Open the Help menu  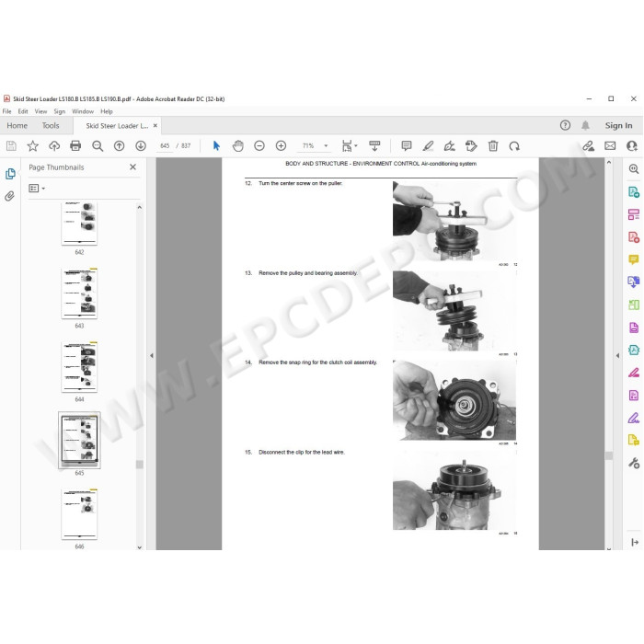pyautogui.click(x=107, y=111)
